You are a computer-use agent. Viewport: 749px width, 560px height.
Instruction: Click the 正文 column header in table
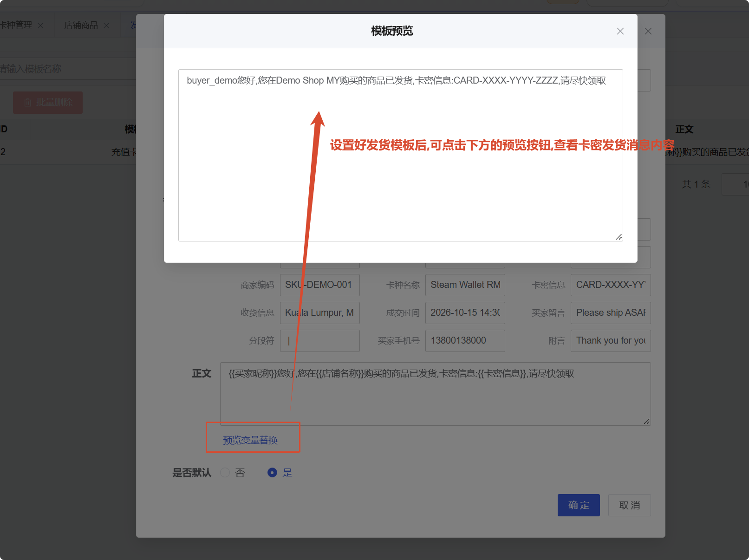click(684, 130)
